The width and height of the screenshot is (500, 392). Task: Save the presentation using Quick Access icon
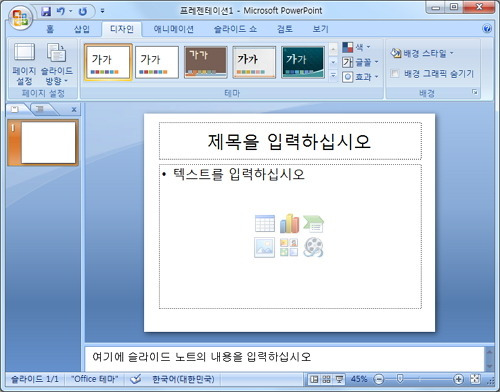point(46,11)
